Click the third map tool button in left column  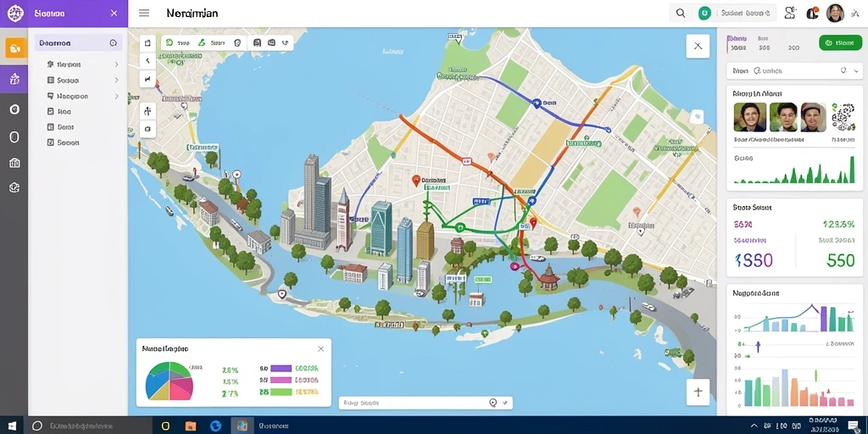[147, 79]
